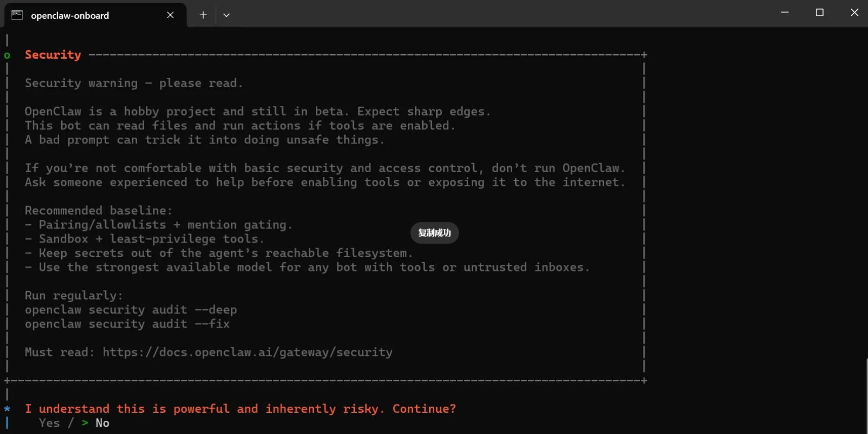Maximize the terminal window

pyautogui.click(x=819, y=13)
